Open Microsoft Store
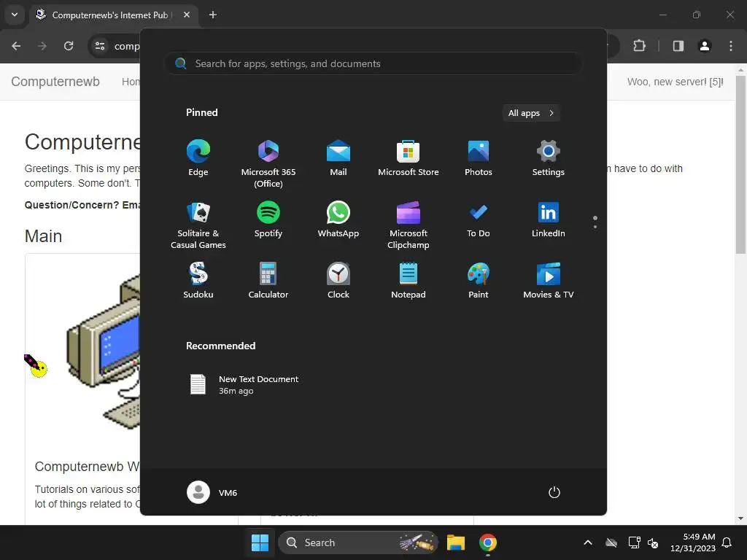 [x=409, y=157]
